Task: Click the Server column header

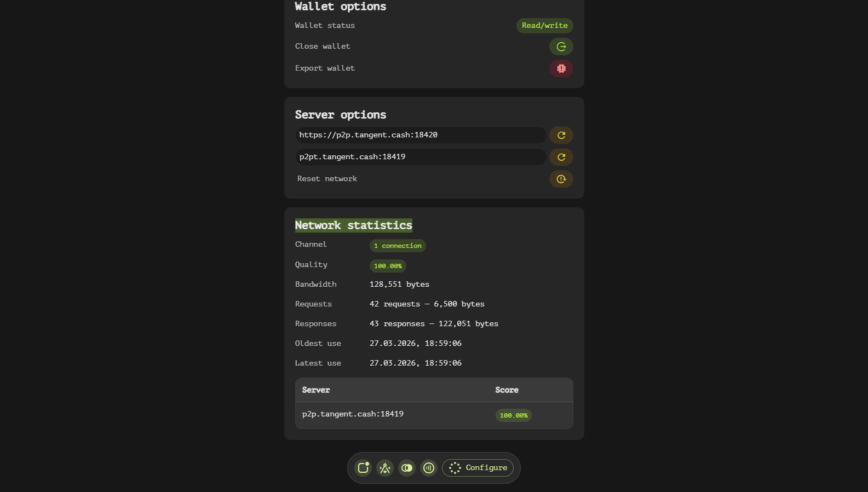Action: click(x=316, y=390)
